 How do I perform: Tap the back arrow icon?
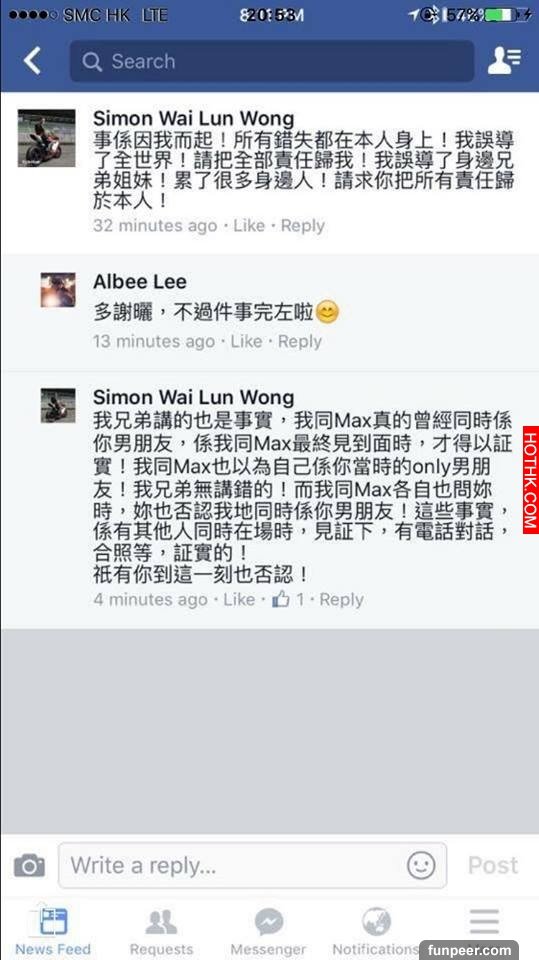(x=32, y=61)
